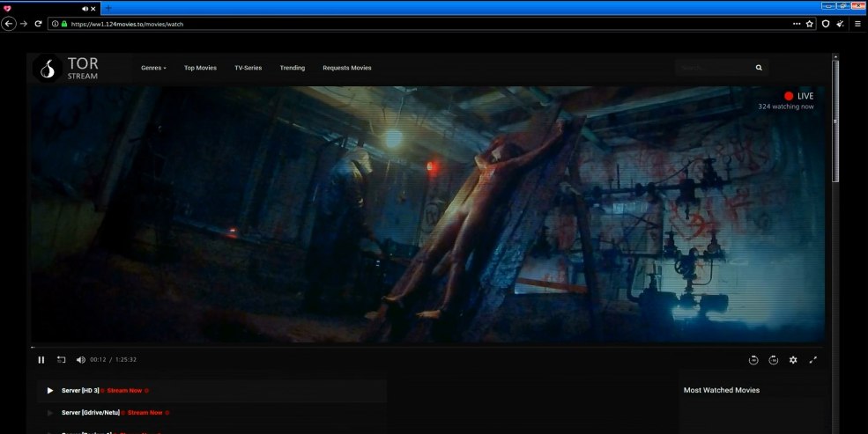The width and height of the screenshot is (868, 434).
Task: Open page actions three-dot menu
Action: (x=797, y=24)
